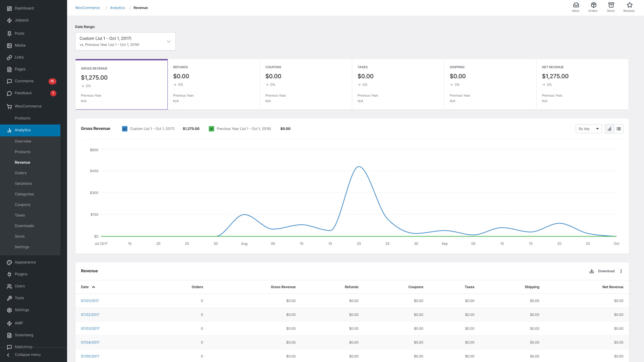The width and height of the screenshot is (644, 362).
Task: Open revenue table options ellipsis menu
Action: pos(621,271)
